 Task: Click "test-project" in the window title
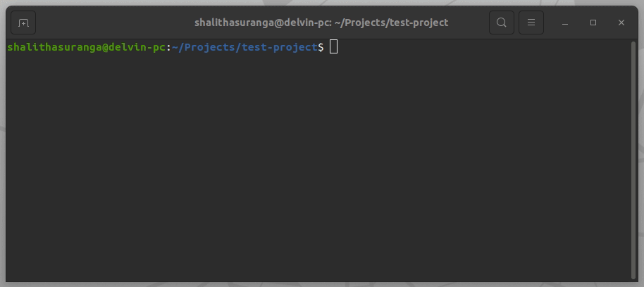point(416,23)
